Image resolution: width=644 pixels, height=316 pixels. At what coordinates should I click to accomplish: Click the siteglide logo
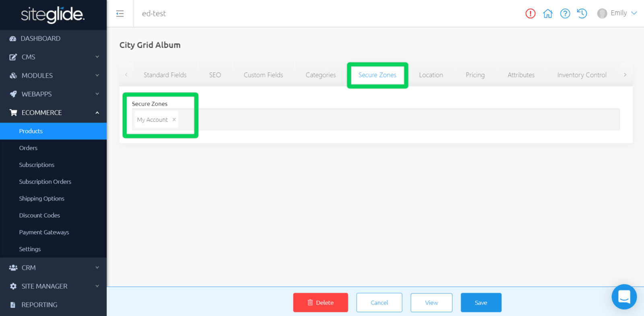(x=53, y=15)
